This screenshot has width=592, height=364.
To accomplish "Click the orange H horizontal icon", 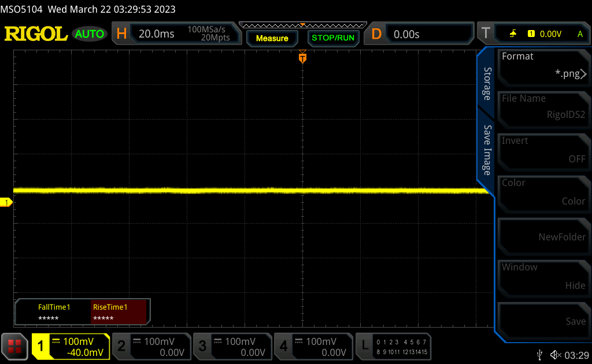I will tap(121, 34).
